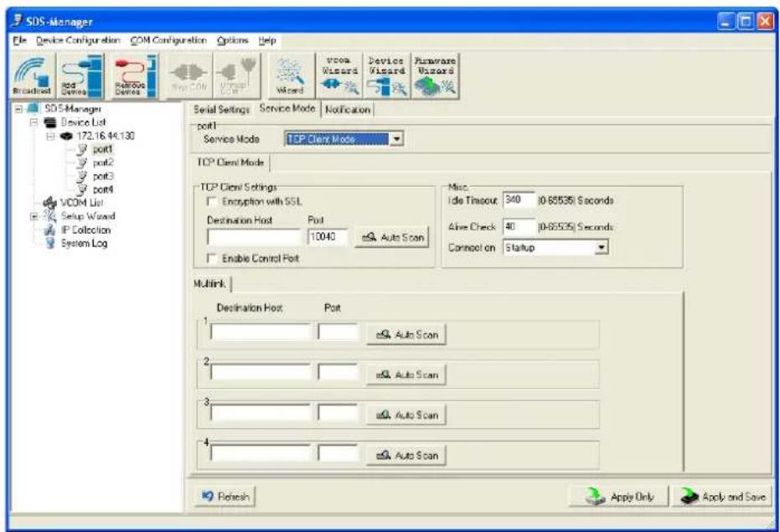Screen dimensions: 780x532
Task: Select port2 label in the device tree
Action: 103,163
